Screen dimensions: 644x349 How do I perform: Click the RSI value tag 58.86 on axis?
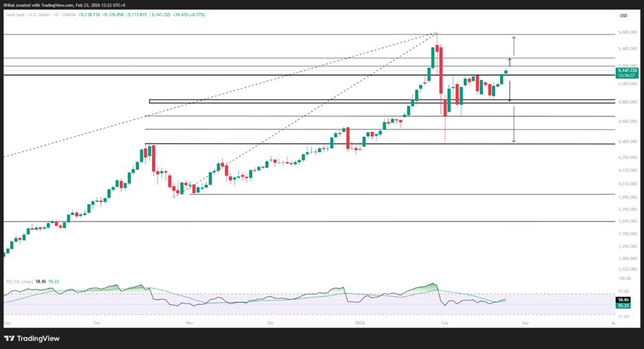point(623,301)
